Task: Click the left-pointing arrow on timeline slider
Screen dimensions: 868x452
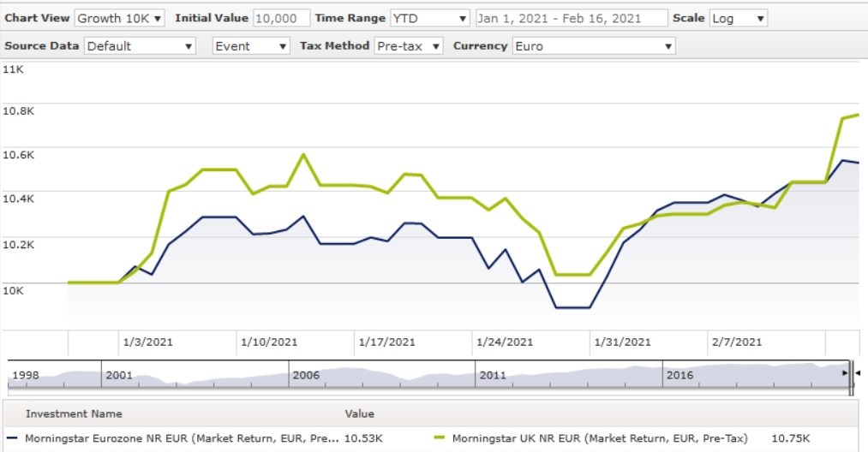Action: click(859, 374)
